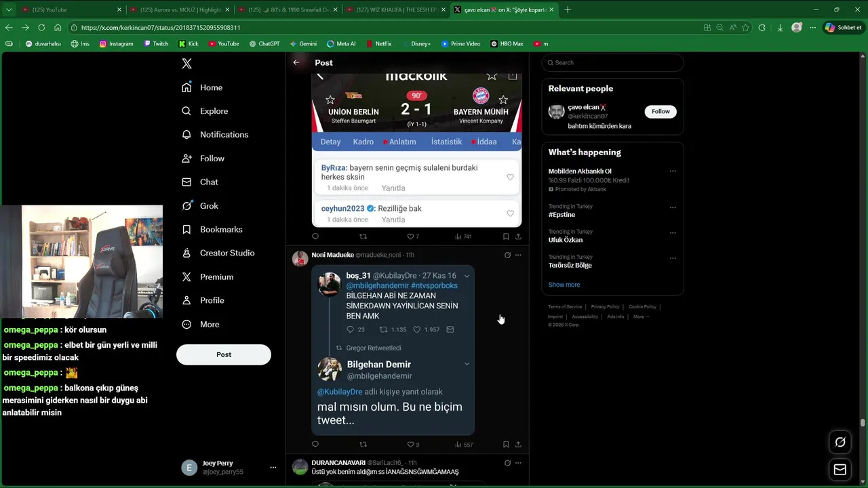Open Bookmarks in the sidebar
Viewport: 868px width, 488px height.
click(x=212, y=229)
